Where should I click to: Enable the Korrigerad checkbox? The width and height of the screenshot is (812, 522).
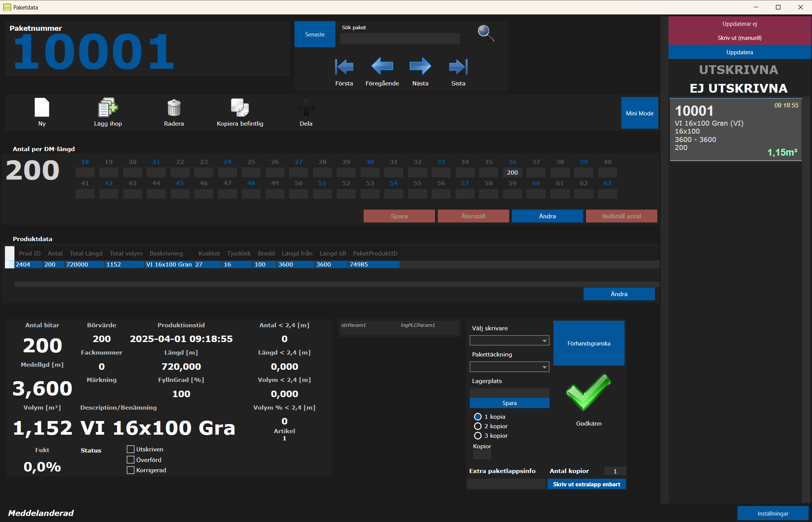click(131, 470)
